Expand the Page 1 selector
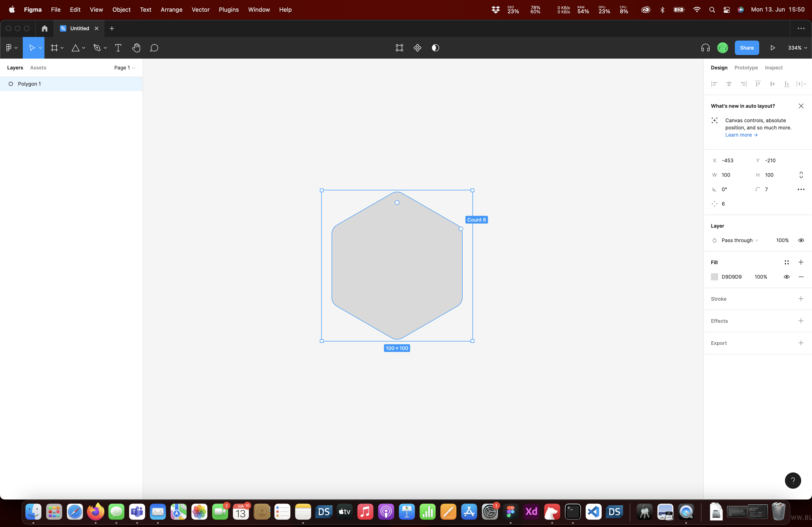The height and width of the screenshot is (527, 812). [x=125, y=67]
